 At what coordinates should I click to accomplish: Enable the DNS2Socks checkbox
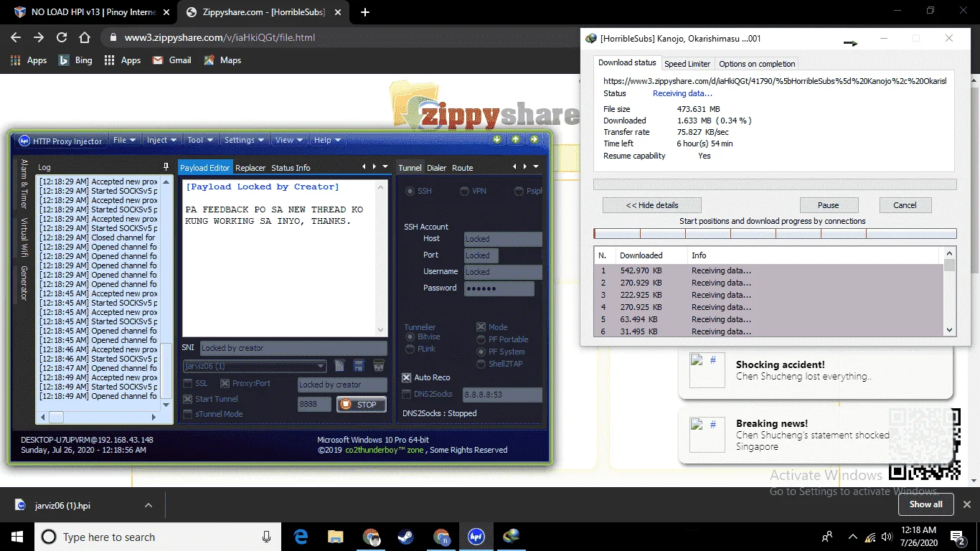407,394
